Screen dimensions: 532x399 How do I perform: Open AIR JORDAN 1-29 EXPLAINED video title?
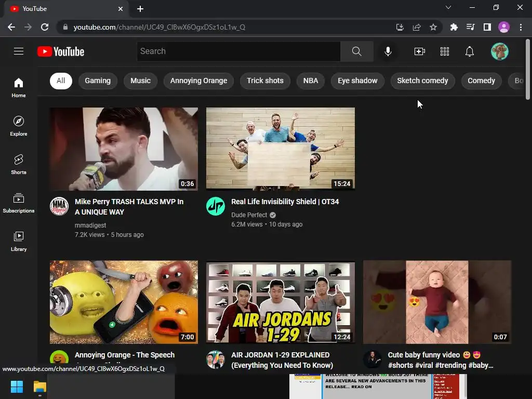(x=282, y=360)
